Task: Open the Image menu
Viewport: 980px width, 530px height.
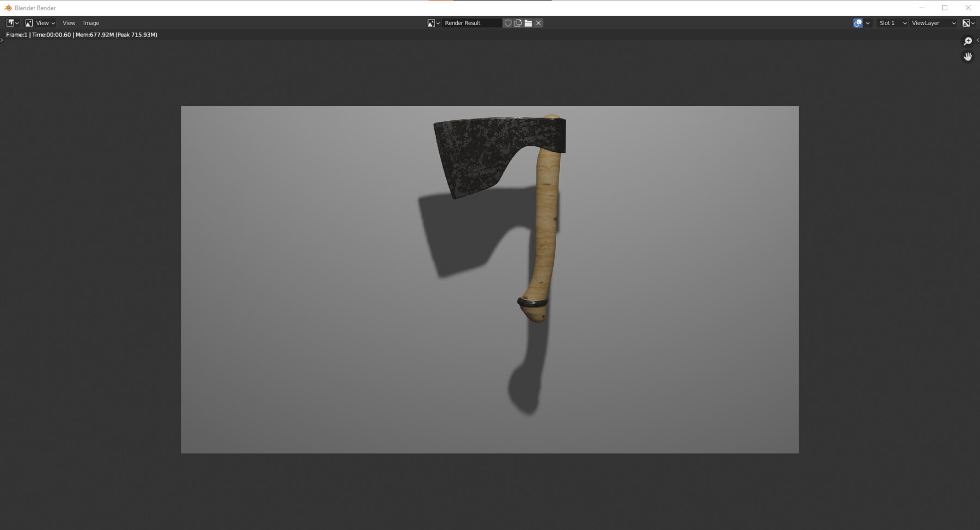Action: 91,23
